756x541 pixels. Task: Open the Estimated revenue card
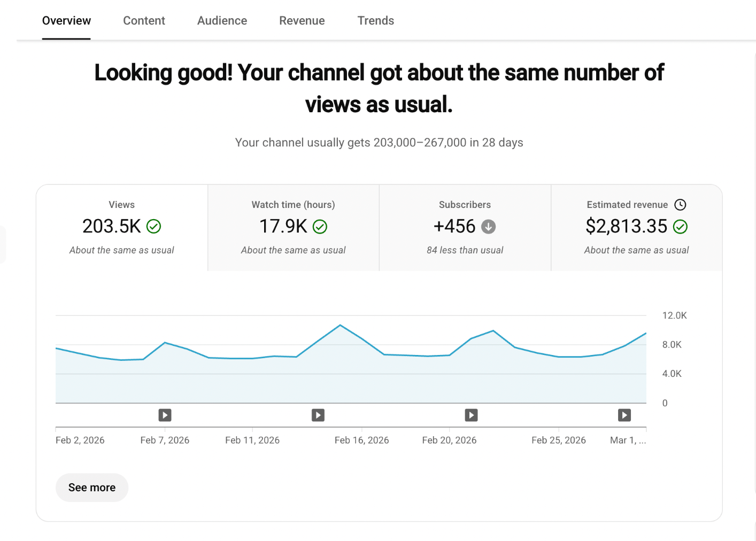point(636,228)
